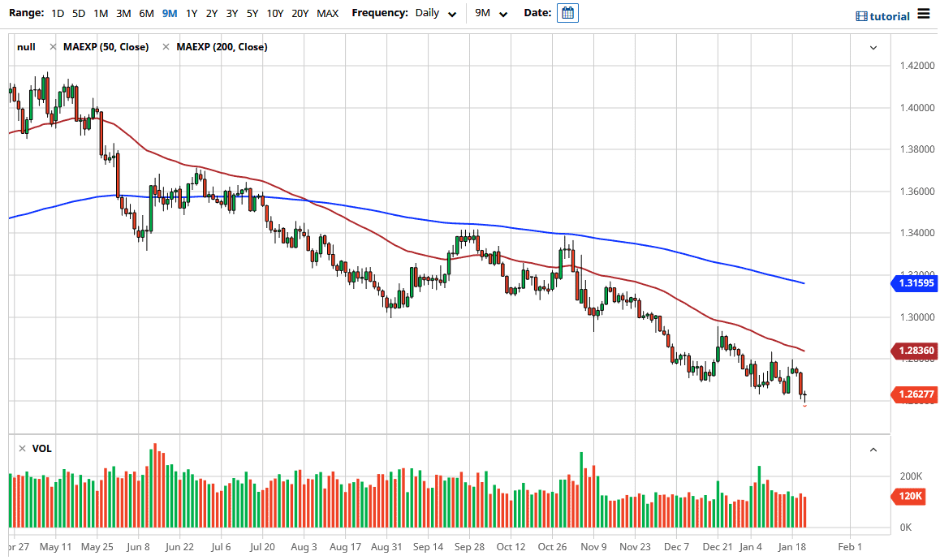Click the Oct 12 date label
Viewport: 940px width, 560px height.
pos(511,547)
